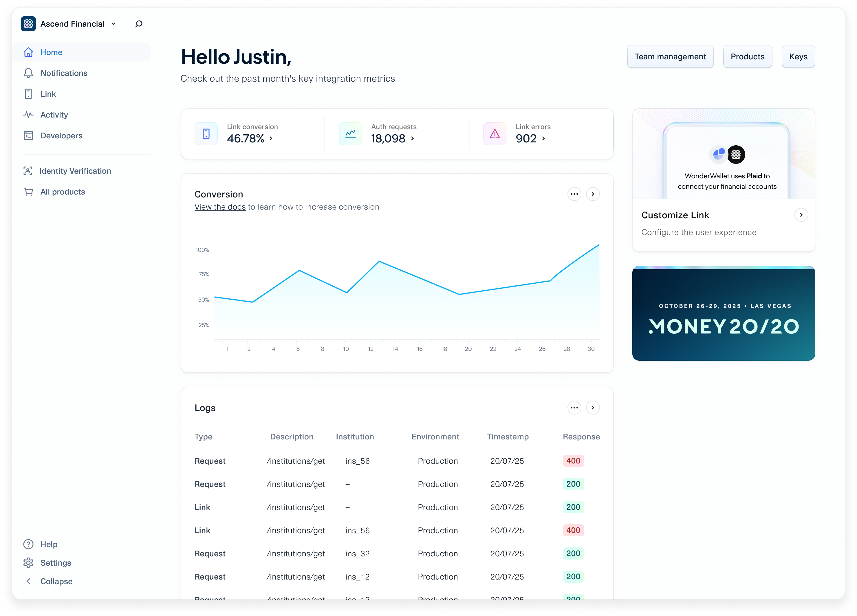Open All products via the cart icon
This screenshot has height=616, width=857.
click(28, 191)
